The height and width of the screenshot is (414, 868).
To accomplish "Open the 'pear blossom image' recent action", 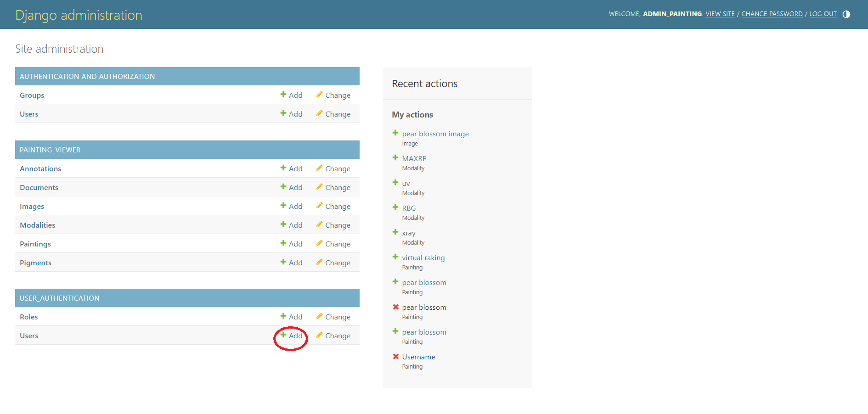I will tap(435, 134).
